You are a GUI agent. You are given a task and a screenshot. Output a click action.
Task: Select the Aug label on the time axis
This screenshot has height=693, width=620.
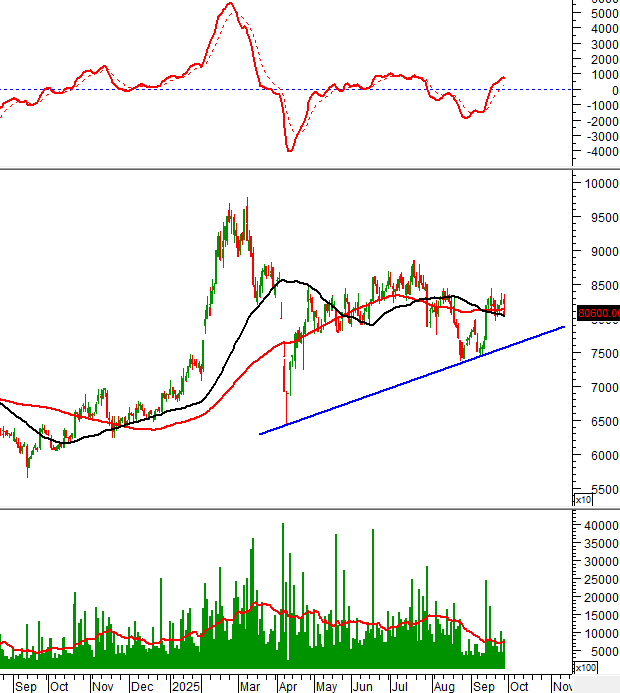pyautogui.click(x=444, y=686)
